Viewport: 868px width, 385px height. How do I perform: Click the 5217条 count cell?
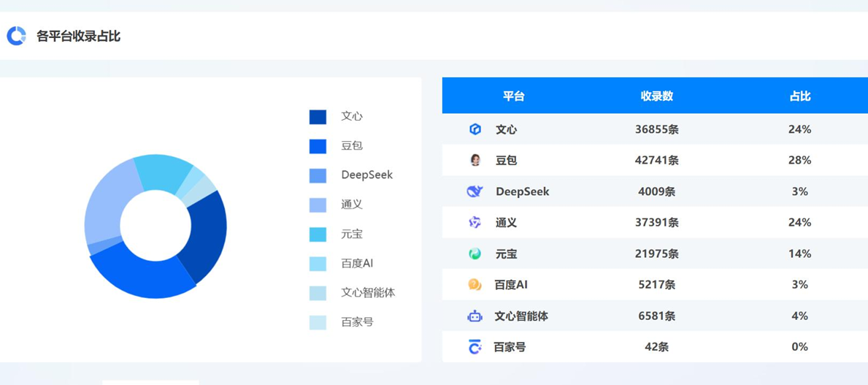point(657,285)
